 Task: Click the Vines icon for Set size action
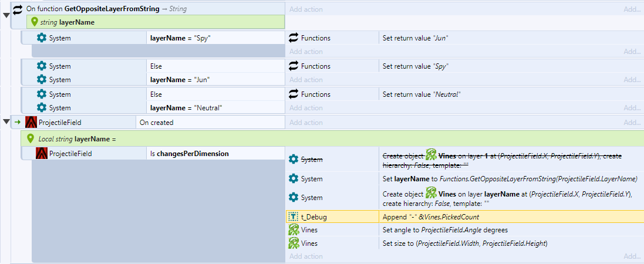[294, 243]
